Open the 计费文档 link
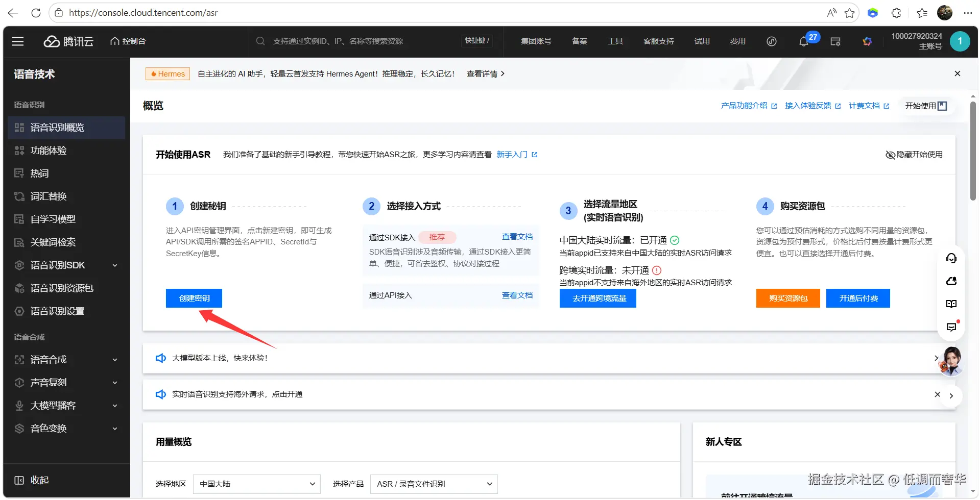The image size is (980, 500). (x=869, y=106)
